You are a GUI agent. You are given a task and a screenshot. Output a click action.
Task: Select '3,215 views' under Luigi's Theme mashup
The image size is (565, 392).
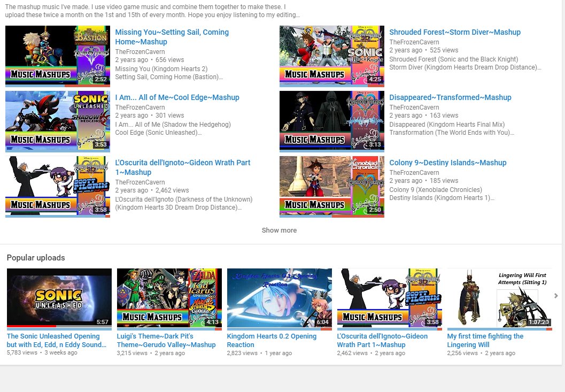coord(132,353)
